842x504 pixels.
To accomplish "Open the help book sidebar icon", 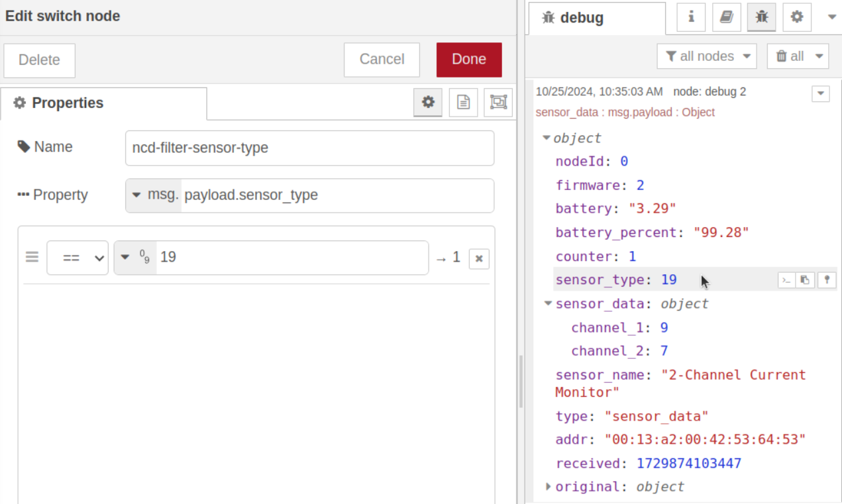I will click(727, 17).
